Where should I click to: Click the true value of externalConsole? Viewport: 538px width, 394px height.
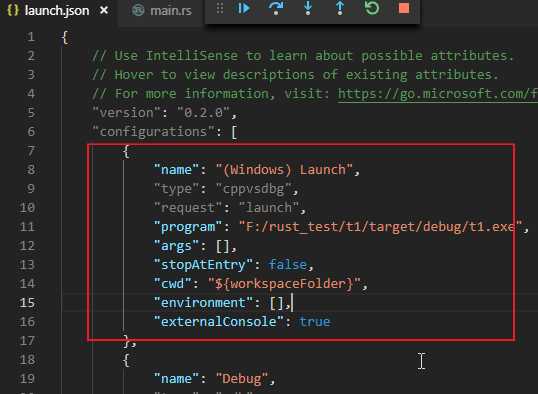(x=315, y=322)
